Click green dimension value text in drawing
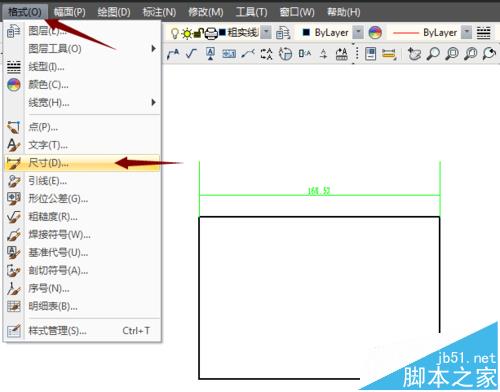Screen dimensions: 500x392 (319, 191)
